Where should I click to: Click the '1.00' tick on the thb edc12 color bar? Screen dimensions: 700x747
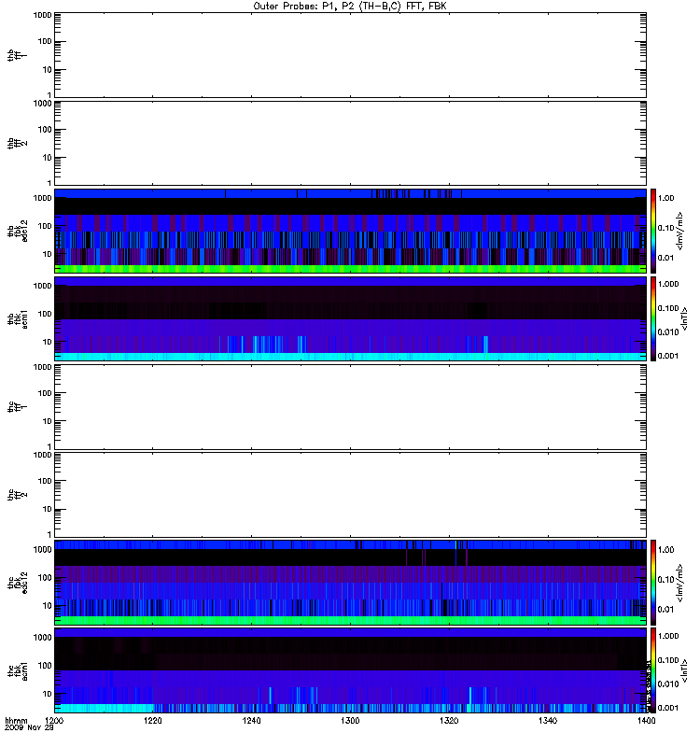point(665,198)
